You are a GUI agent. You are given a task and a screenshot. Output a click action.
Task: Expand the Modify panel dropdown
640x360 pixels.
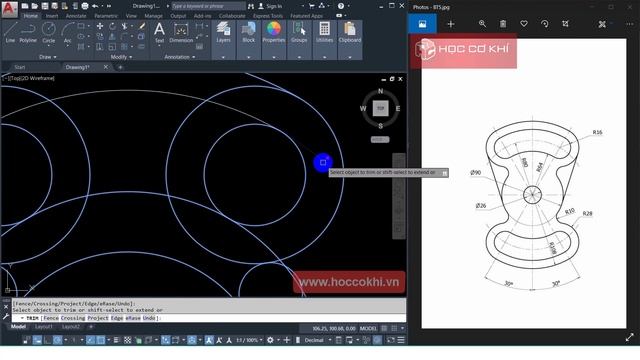[121, 57]
